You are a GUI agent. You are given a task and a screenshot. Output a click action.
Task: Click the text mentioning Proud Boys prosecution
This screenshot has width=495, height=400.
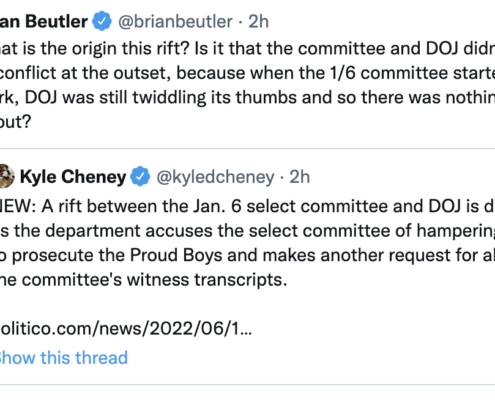pyautogui.click(x=247, y=255)
